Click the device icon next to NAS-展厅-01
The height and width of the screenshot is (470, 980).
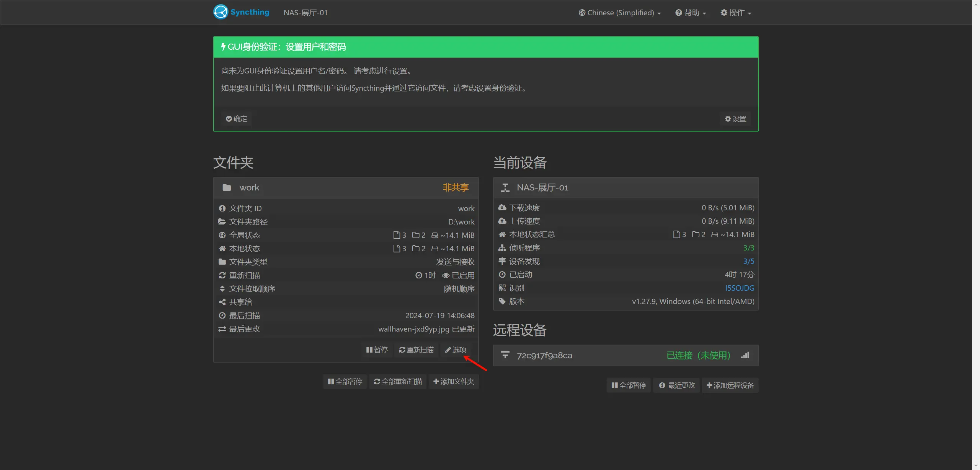[x=505, y=188]
